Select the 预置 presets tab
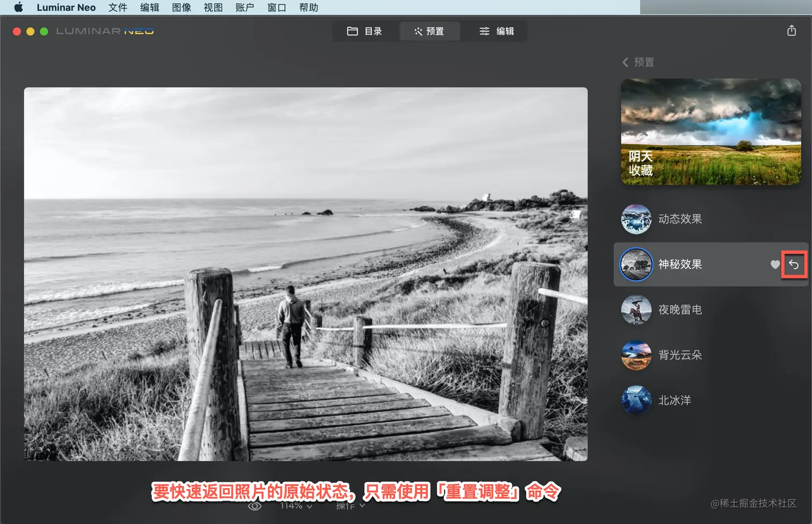 point(429,31)
